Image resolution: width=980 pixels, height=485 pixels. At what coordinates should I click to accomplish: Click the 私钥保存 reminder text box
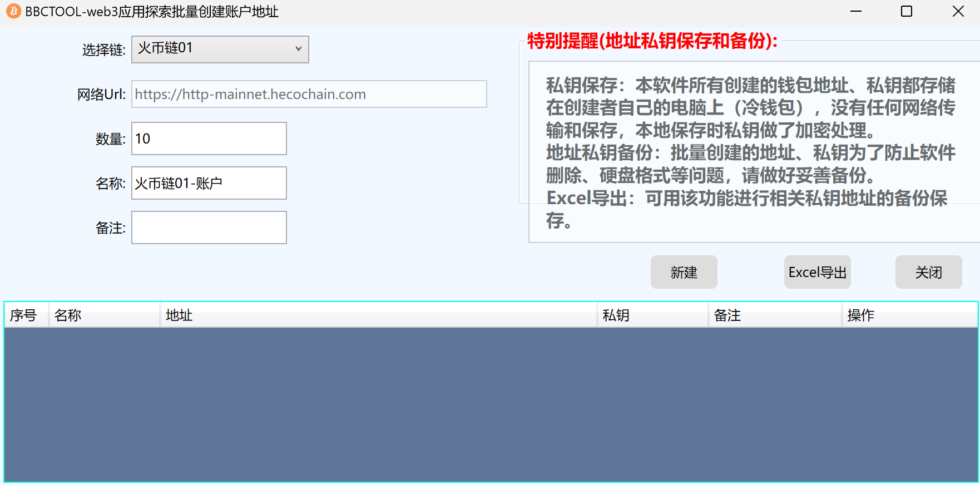click(751, 152)
